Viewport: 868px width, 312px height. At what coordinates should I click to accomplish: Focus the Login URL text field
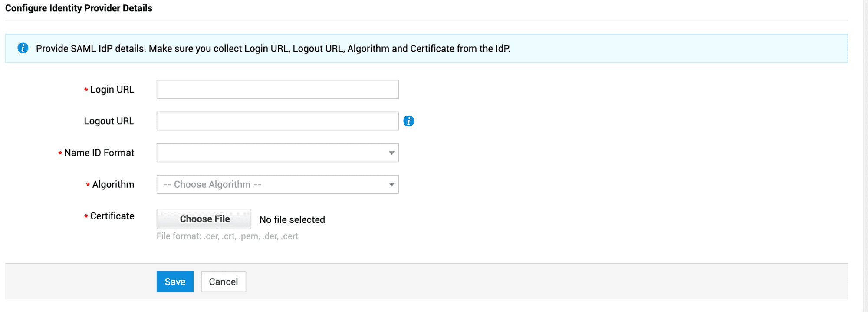tap(277, 90)
